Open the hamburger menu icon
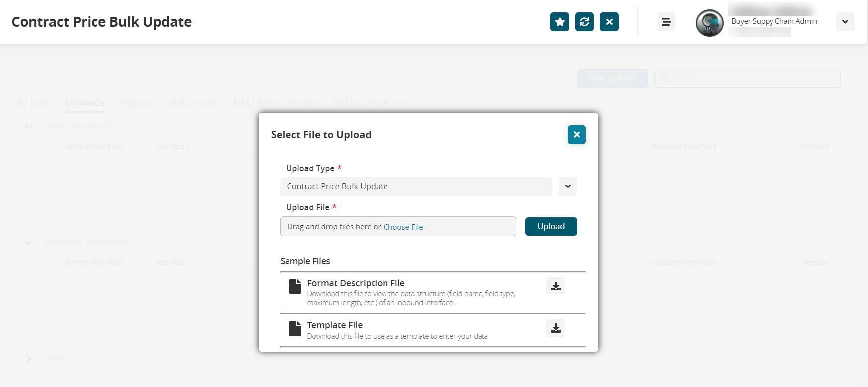The height and width of the screenshot is (387, 868). 666,22
